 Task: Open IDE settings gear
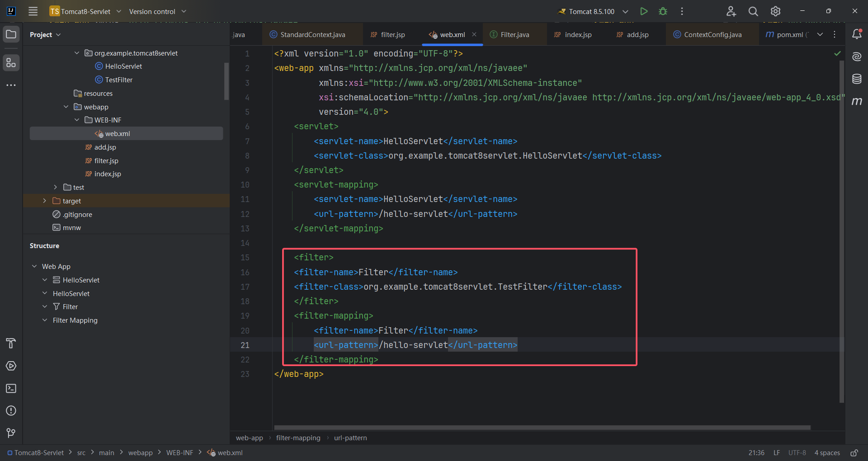[x=775, y=11]
